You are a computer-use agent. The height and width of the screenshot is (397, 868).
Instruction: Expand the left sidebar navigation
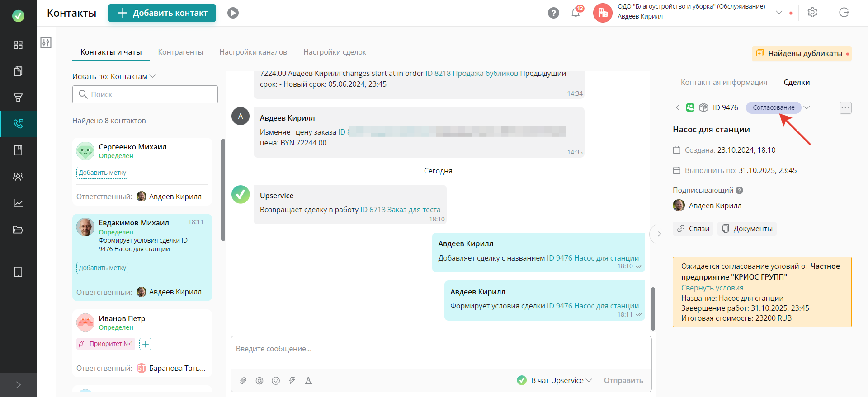(x=18, y=385)
